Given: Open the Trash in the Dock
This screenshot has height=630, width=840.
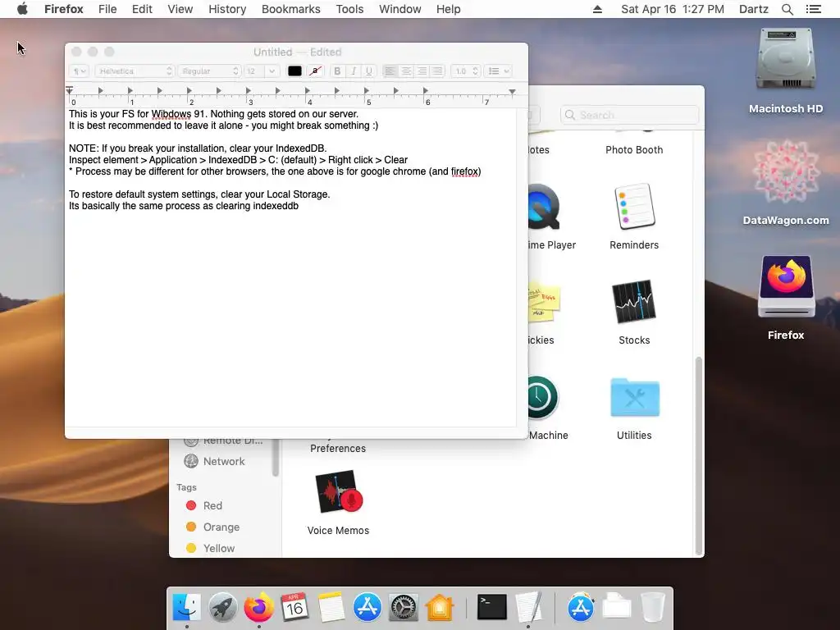Looking at the screenshot, I should click(x=653, y=607).
